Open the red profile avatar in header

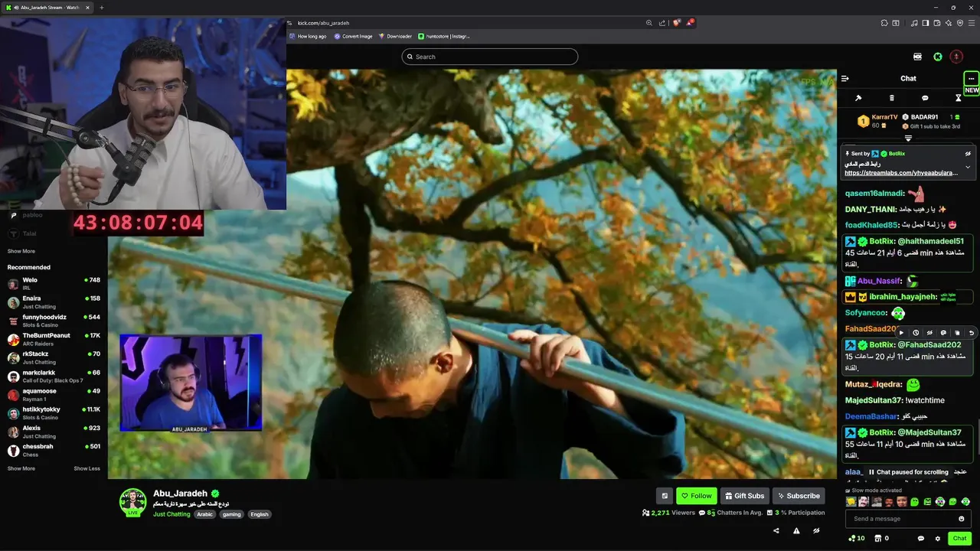coord(956,57)
